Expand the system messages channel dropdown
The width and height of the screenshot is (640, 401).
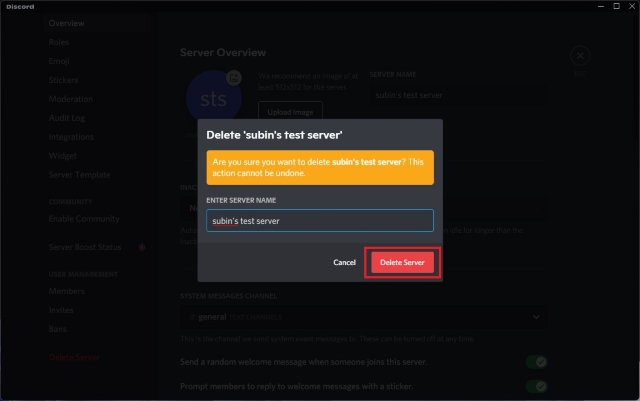364,317
